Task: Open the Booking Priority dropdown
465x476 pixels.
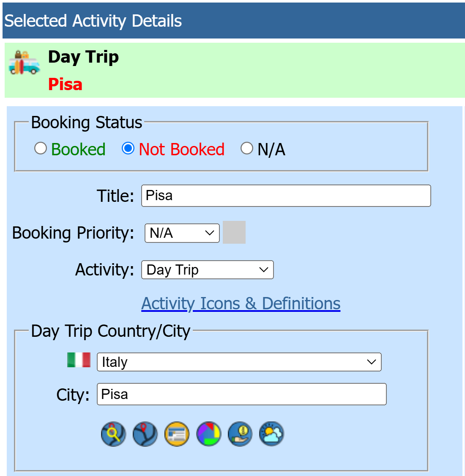Action: 182,233
